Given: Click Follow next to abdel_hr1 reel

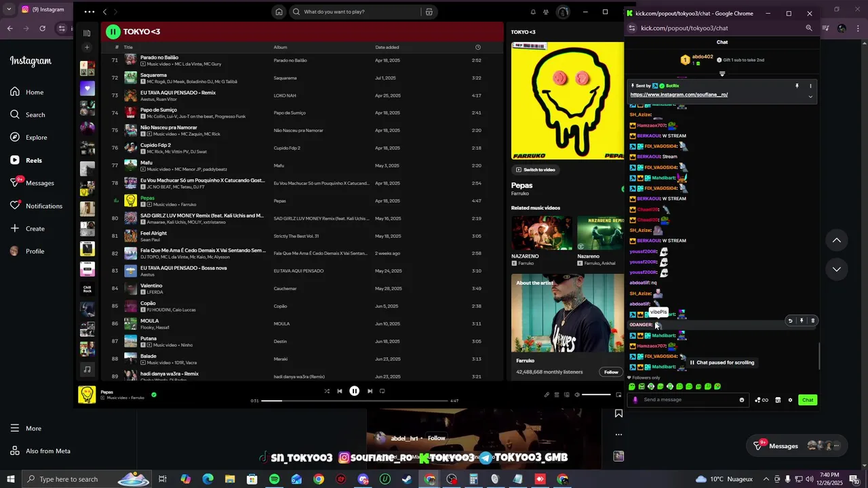Looking at the screenshot, I should click(x=437, y=438).
